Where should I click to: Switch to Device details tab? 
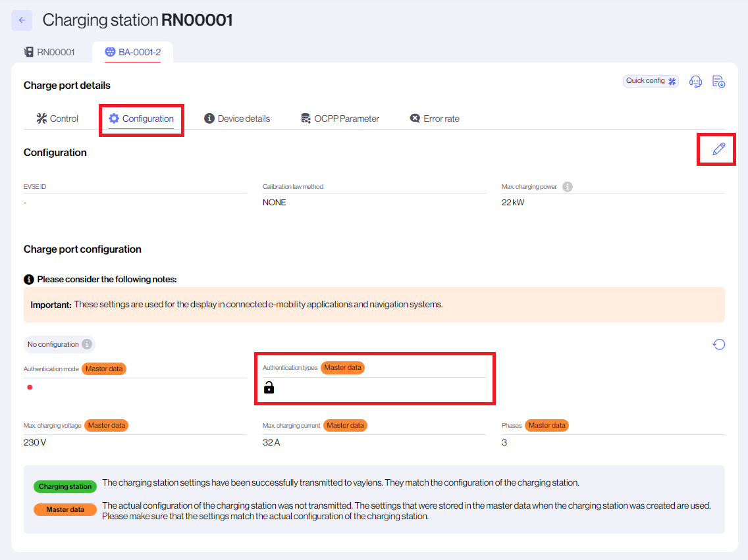237,118
